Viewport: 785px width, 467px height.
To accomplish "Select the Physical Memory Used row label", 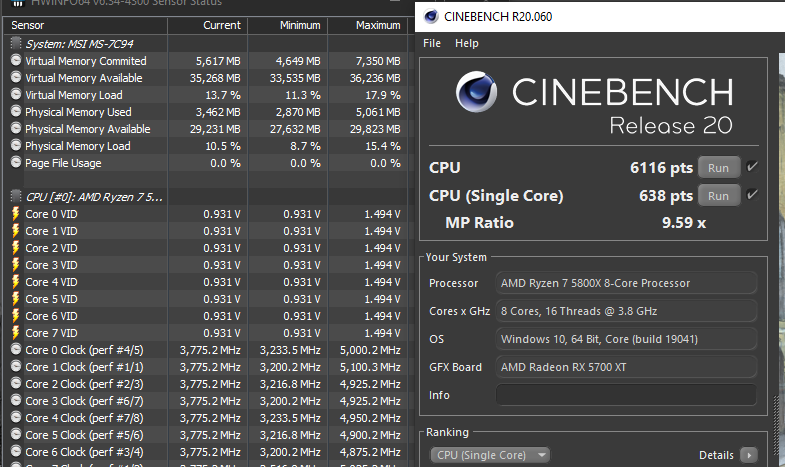I will [x=78, y=112].
